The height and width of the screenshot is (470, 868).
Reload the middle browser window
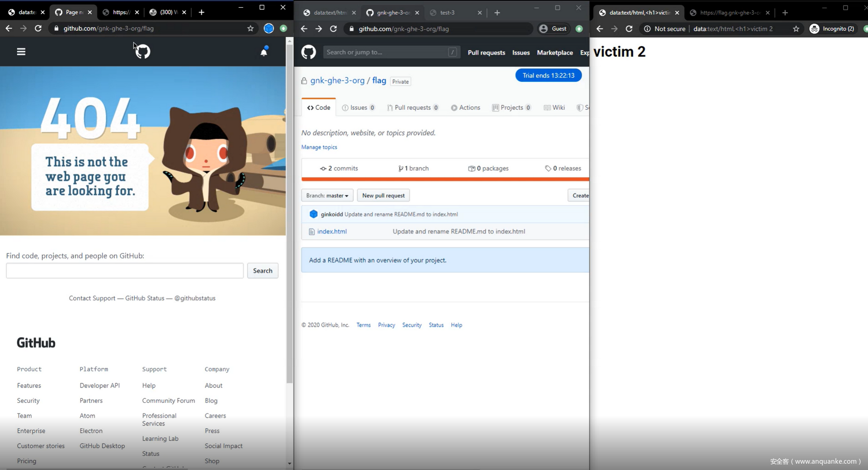click(334, 29)
